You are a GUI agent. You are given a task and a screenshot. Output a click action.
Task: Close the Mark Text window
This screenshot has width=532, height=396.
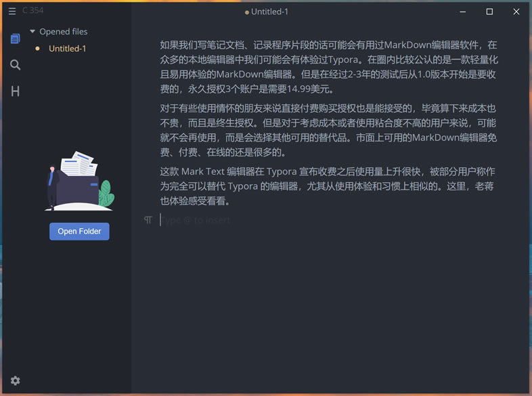pyautogui.click(x=516, y=12)
